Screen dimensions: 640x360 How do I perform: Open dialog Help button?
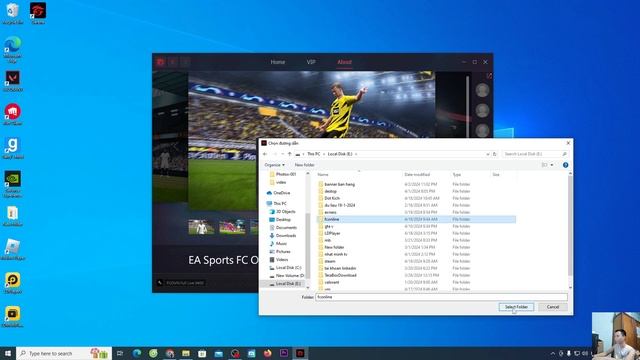click(565, 165)
